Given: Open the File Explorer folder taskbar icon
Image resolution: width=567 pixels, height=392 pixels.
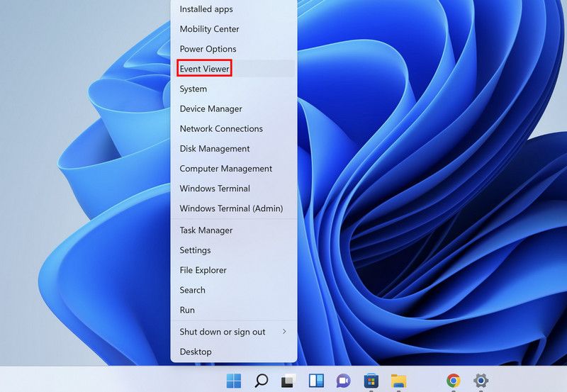Looking at the screenshot, I should click(398, 381).
